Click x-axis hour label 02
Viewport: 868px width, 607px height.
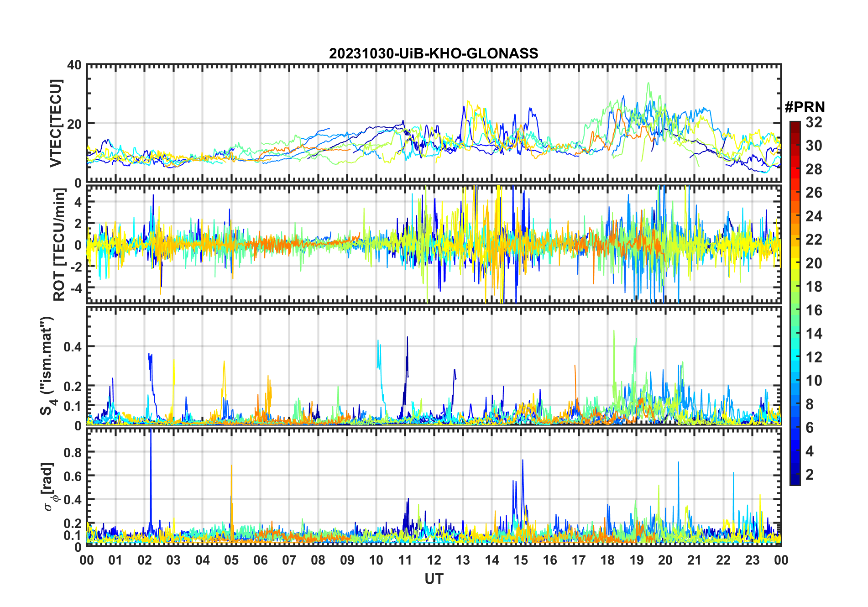point(144,560)
